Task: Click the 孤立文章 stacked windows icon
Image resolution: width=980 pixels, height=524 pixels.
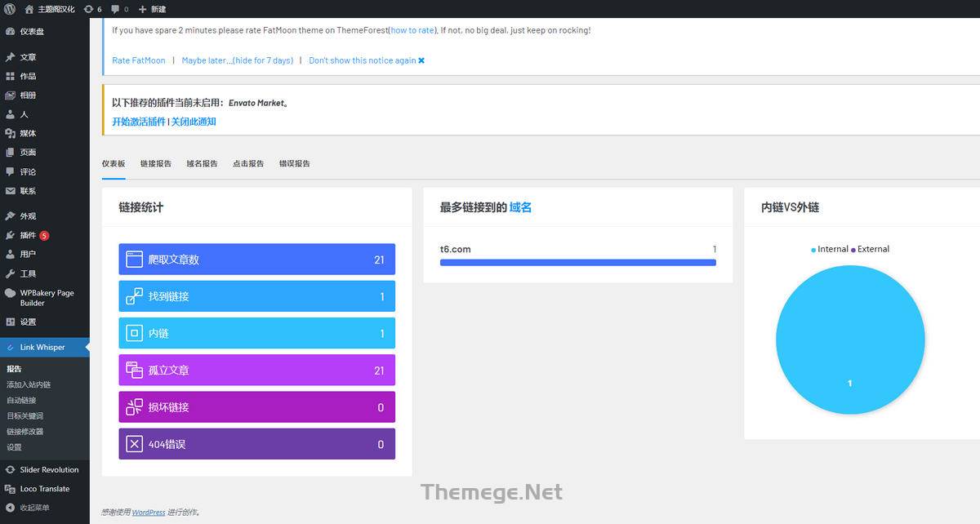Action: click(134, 370)
